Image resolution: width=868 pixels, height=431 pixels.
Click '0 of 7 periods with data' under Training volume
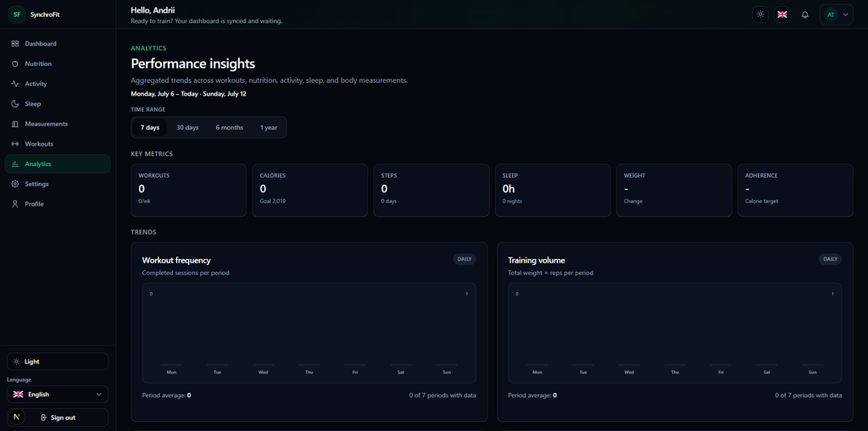[808, 395]
